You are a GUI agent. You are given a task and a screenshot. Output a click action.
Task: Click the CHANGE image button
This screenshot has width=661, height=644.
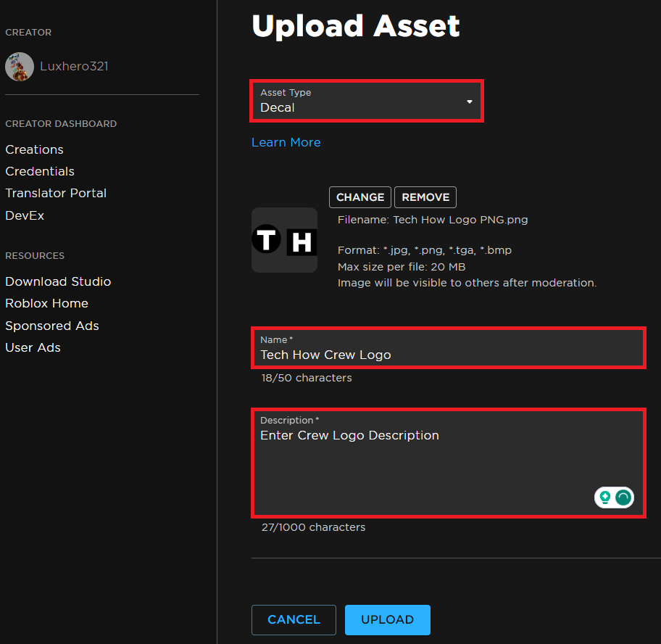click(360, 197)
